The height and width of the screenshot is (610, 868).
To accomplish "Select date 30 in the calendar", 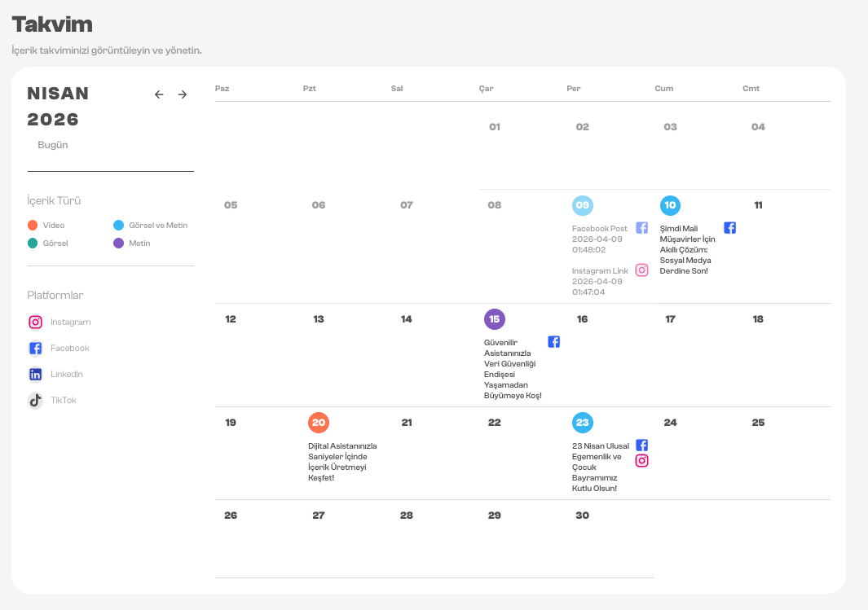I will 583,516.
